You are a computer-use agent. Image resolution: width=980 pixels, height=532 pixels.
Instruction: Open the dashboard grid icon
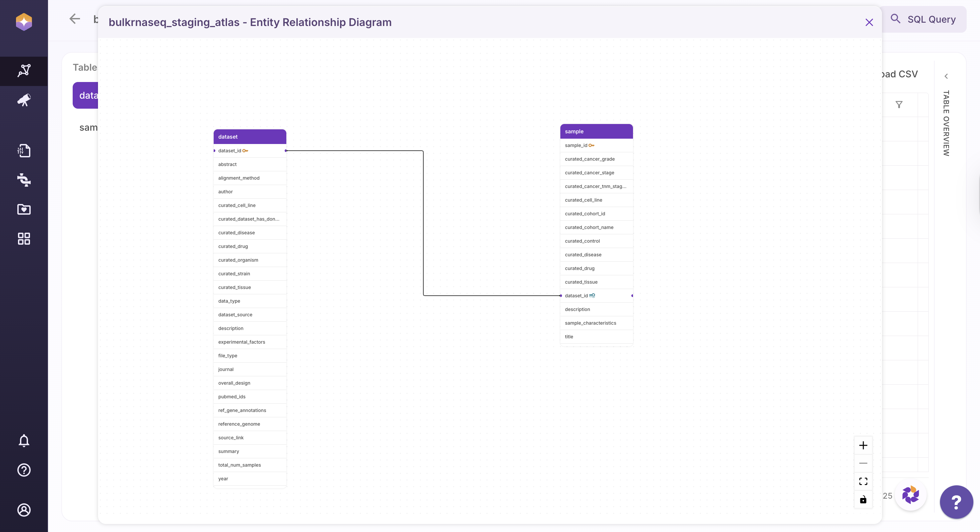24,239
